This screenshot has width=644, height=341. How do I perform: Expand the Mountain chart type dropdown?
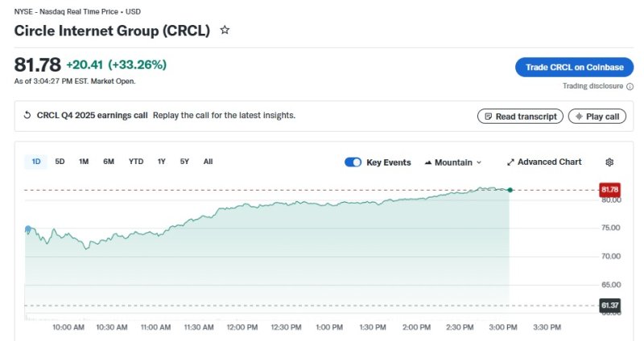[453, 162]
